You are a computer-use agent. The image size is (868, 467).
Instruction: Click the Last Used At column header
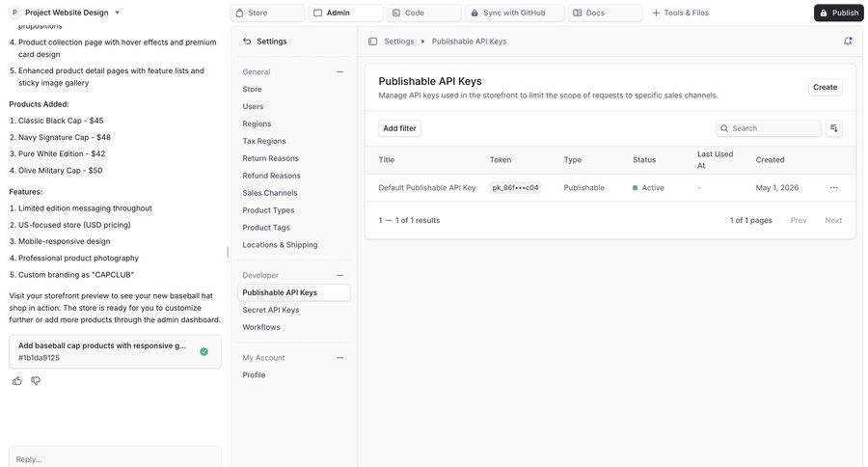[715, 159]
